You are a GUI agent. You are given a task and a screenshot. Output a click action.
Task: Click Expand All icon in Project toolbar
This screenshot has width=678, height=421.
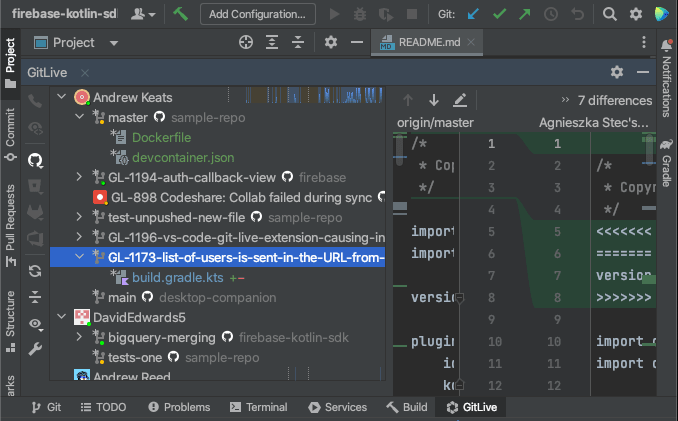click(x=272, y=42)
